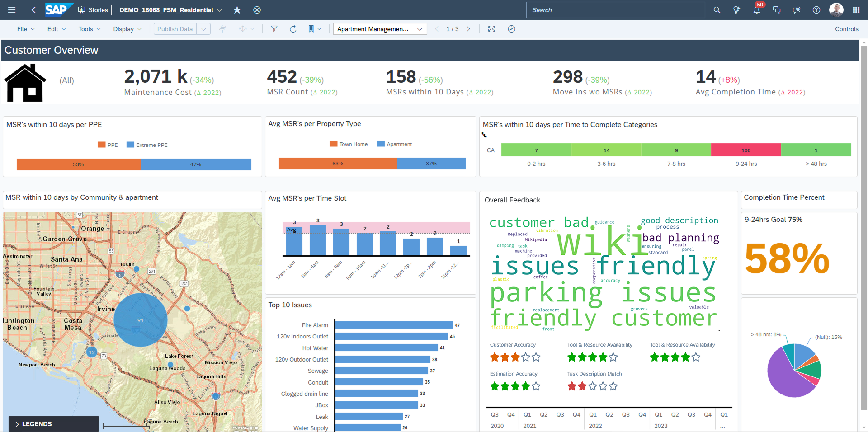Open the product switch grid icon
Viewport: 868px width, 432px height.
point(856,10)
